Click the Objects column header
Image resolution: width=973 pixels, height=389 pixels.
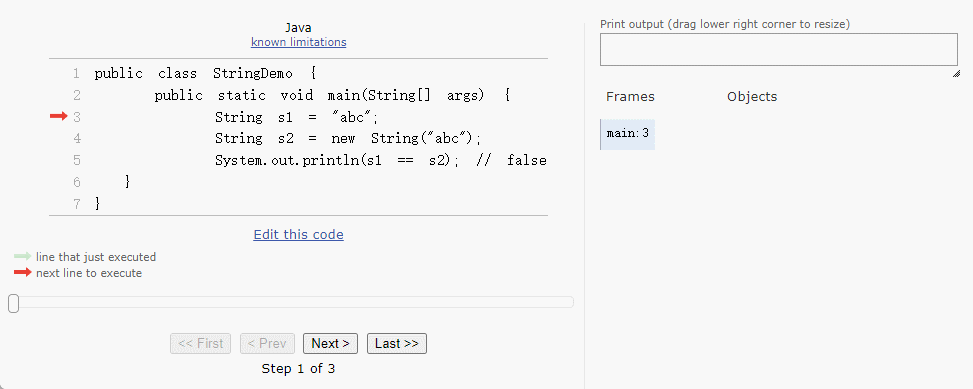coord(752,97)
